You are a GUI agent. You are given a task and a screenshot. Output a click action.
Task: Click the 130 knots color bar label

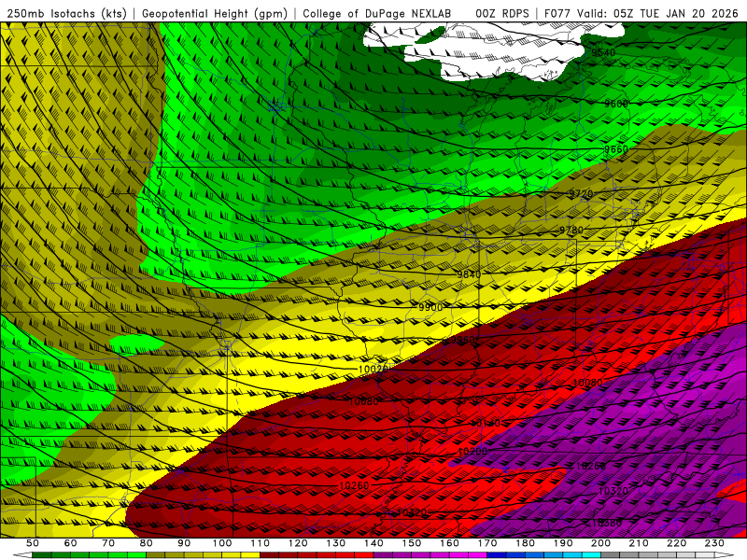tap(336, 543)
